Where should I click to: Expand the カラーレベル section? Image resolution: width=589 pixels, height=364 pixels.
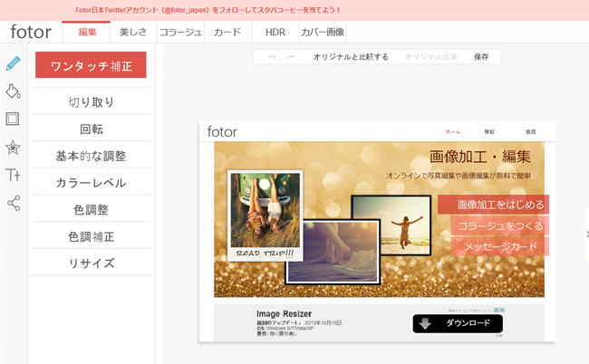(91, 182)
